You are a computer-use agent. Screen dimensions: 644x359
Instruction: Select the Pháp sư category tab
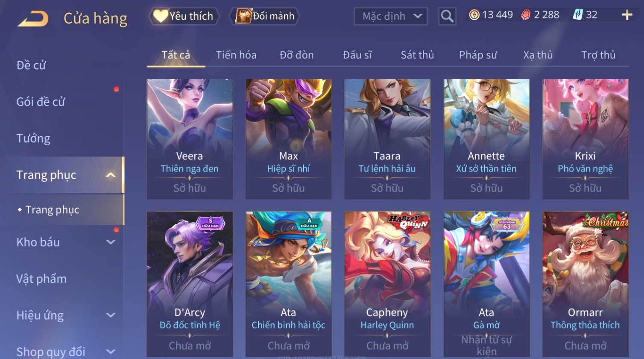tap(478, 55)
